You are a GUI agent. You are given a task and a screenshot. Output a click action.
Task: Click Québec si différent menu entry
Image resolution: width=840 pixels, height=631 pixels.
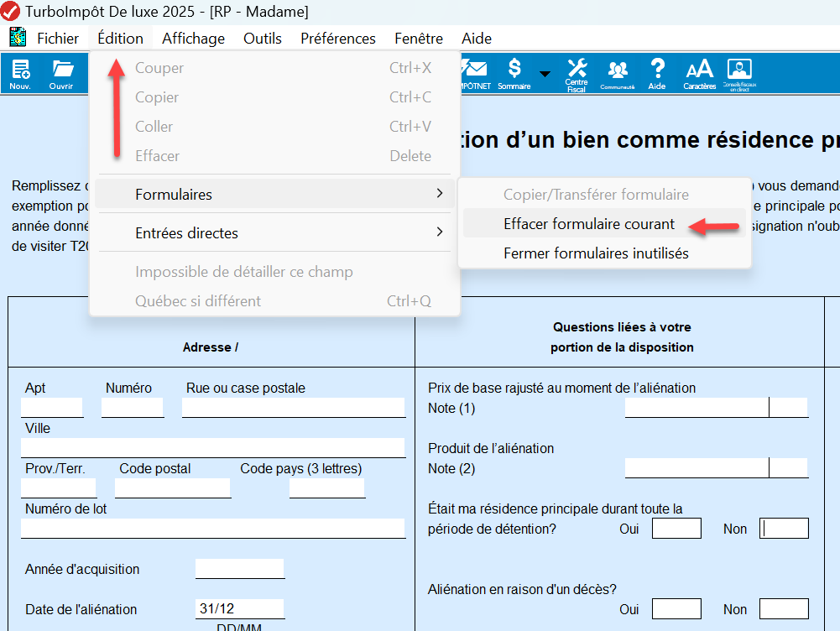pos(274,300)
